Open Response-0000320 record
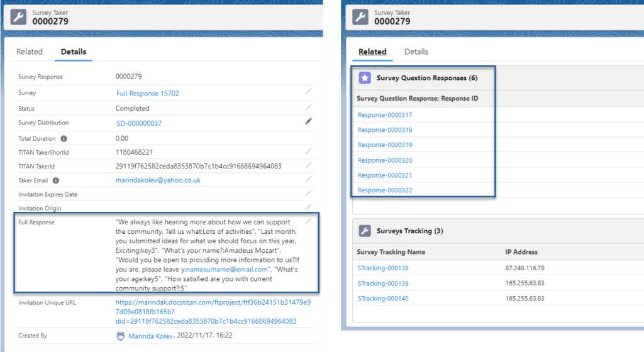644x352 pixels. point(385,160)
